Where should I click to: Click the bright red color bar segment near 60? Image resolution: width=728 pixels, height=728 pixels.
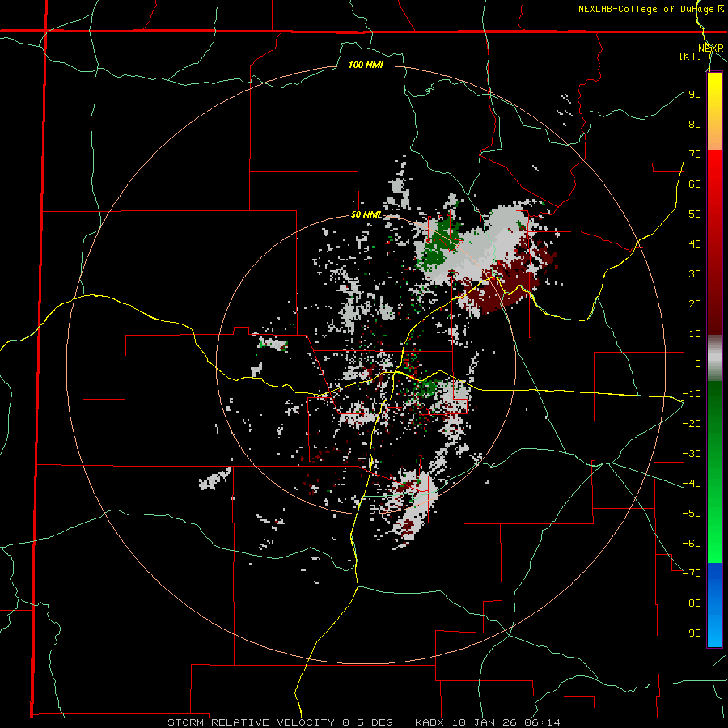(x=714, y=181)
